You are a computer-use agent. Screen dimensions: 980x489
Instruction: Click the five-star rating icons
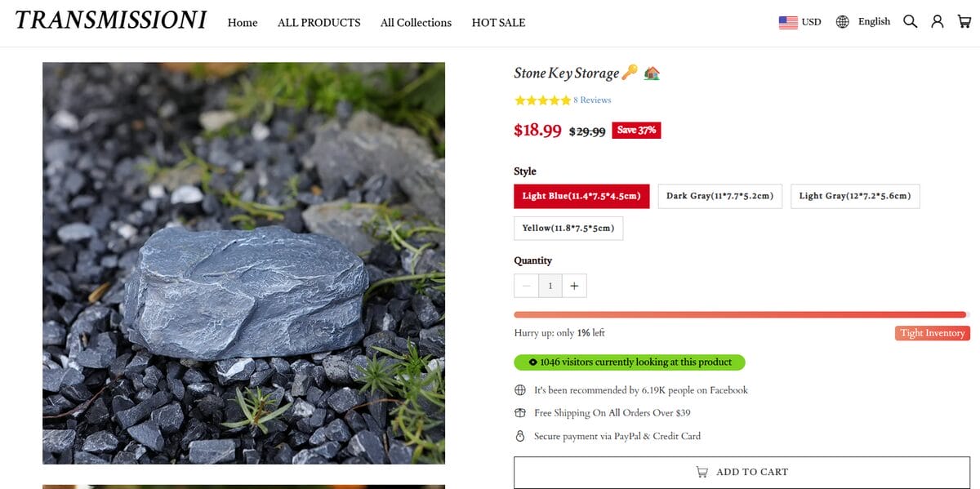[x=542, y=100]
